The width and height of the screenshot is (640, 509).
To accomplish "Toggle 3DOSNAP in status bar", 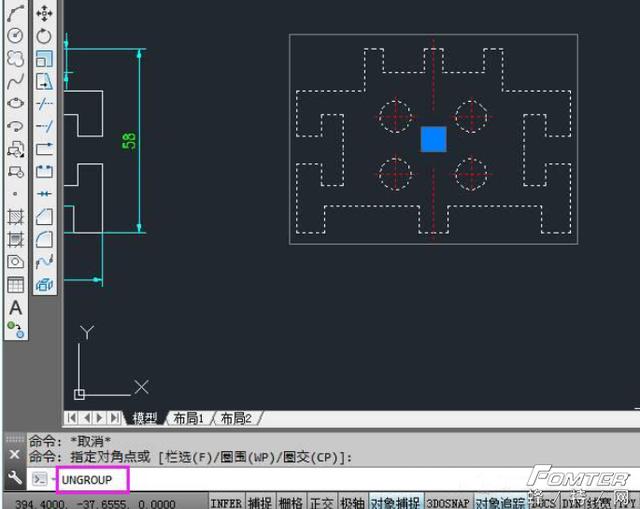I will pos(448,502).
